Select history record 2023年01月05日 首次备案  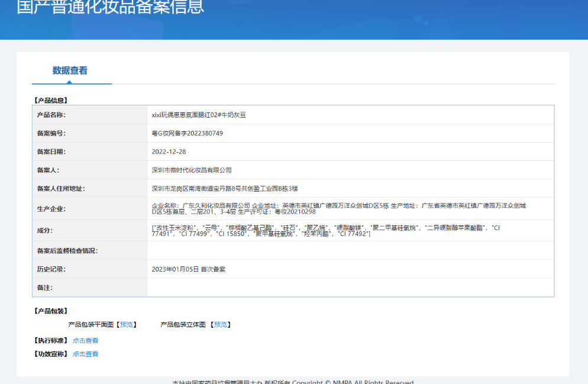188,269
